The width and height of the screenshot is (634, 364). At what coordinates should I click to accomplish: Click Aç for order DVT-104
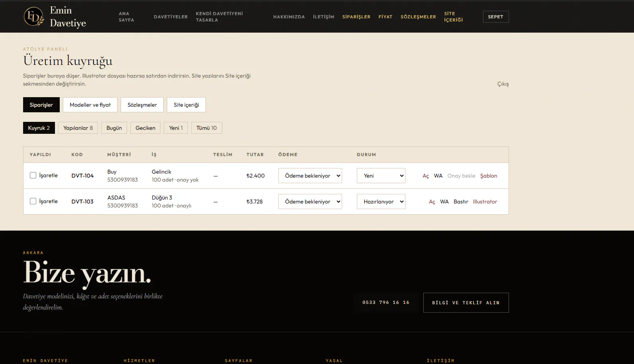[x=426, y=176]
